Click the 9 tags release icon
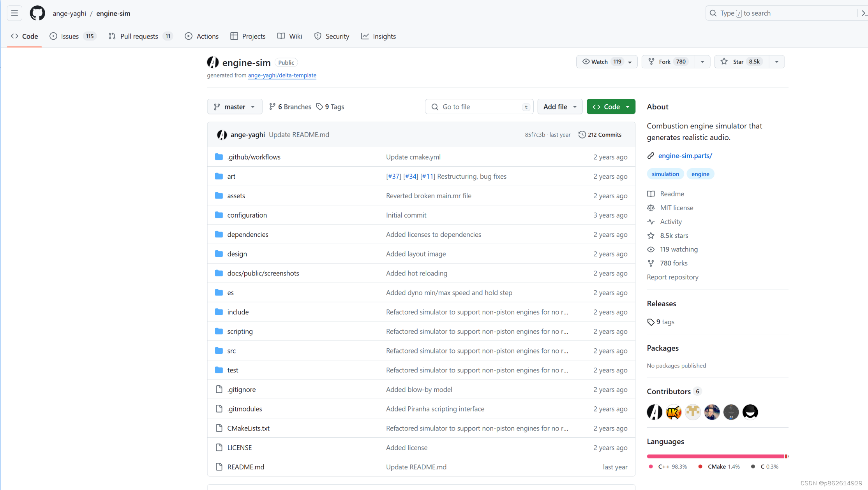Screen dimensions: 868x490 tap(651, 322)
